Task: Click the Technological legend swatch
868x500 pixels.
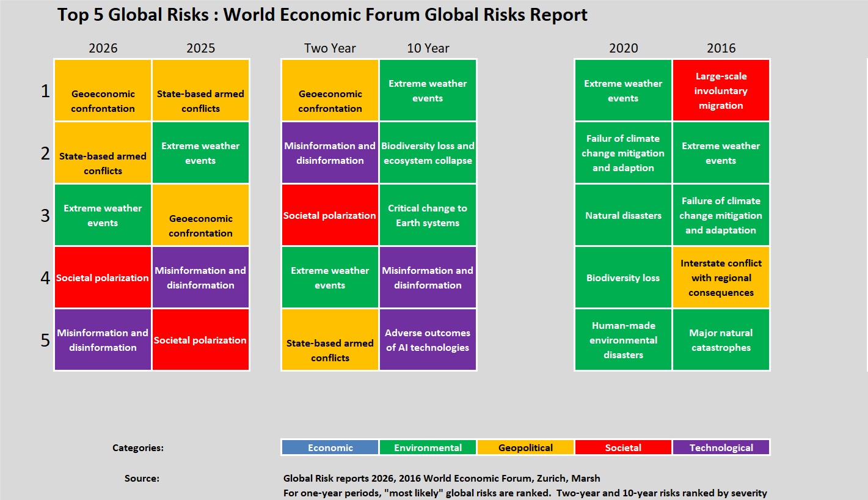Action: click(x=721, y=447)
